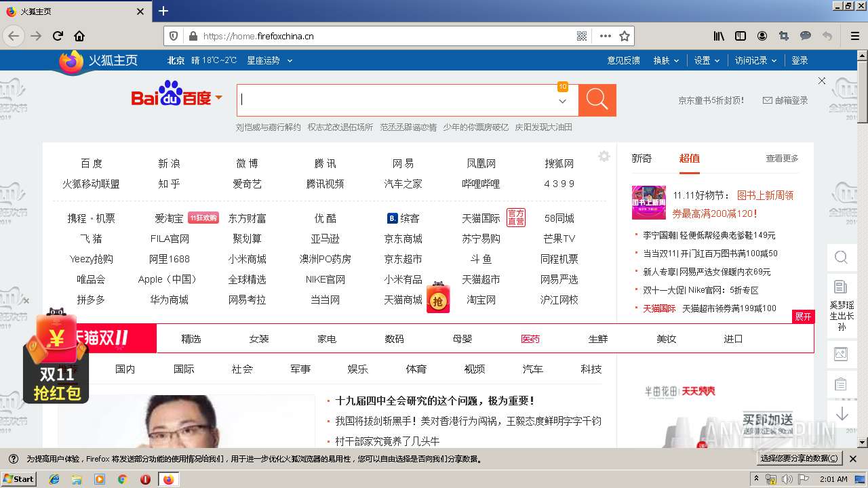This screenshot has height=488, width=868.
Task: Show hidden system tray icons arrow
Action: tap(756, 479)
